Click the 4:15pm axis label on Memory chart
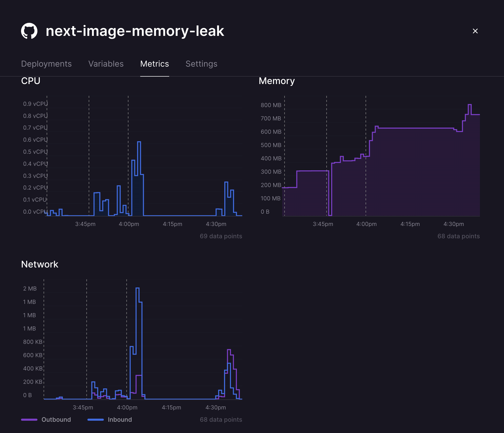Viewport: 504px width, 433px height. pos(410,224)
